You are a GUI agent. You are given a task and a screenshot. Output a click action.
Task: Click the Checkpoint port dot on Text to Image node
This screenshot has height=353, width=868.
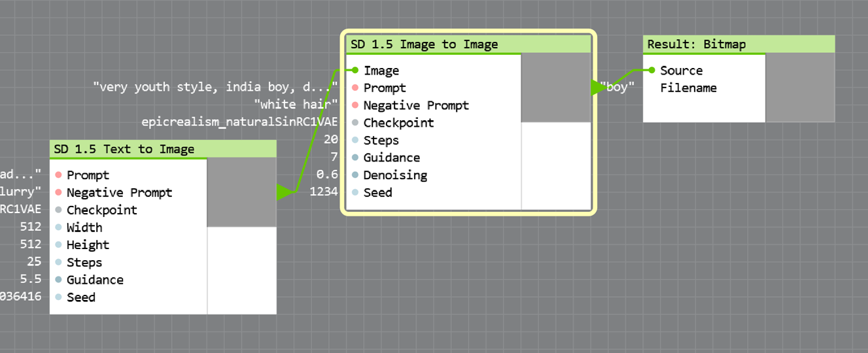point(58,210)
